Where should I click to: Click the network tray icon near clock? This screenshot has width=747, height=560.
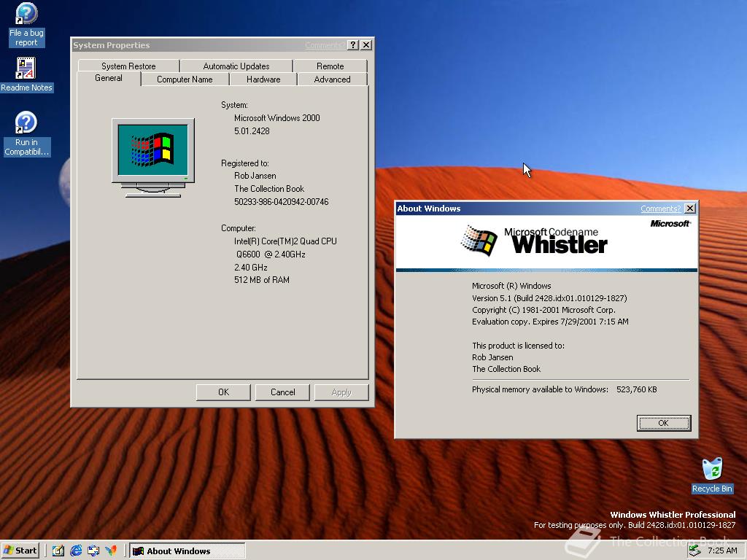click(695, 551)
